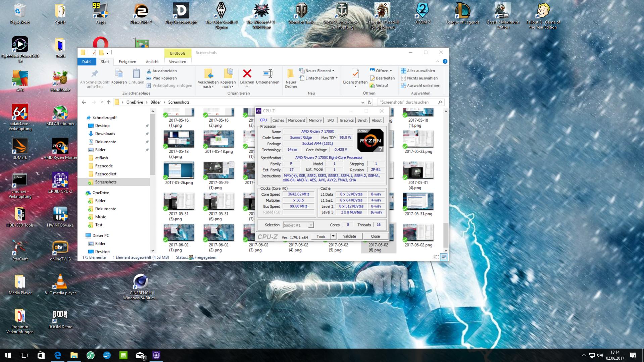Click Alles auswählen in the ribbon
The image size is (644, 362).
(418, 71)
